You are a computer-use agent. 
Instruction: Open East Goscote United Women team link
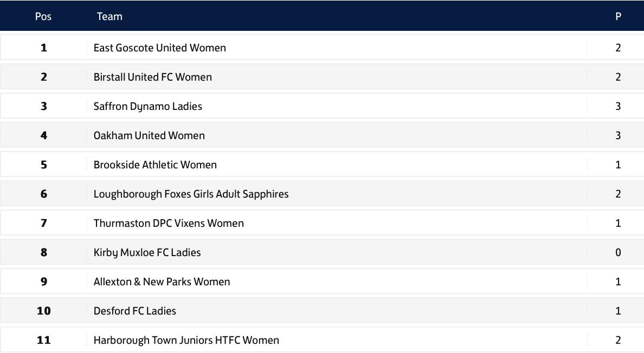tap(159, 48)
